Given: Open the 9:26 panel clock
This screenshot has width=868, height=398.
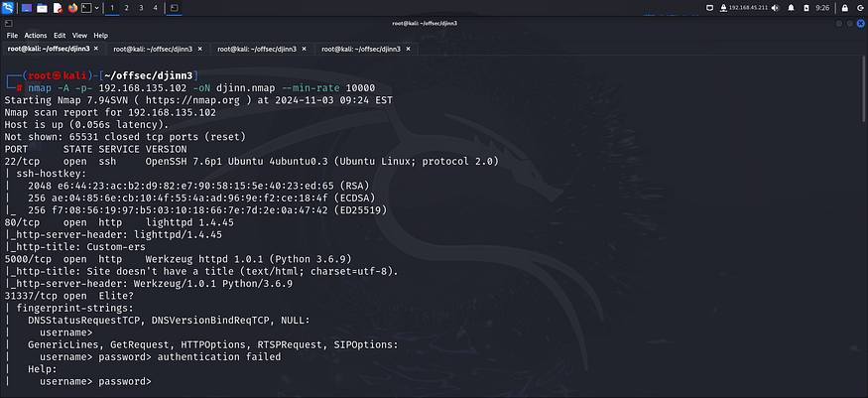Looking at the screenshot, I should point(822,8).
